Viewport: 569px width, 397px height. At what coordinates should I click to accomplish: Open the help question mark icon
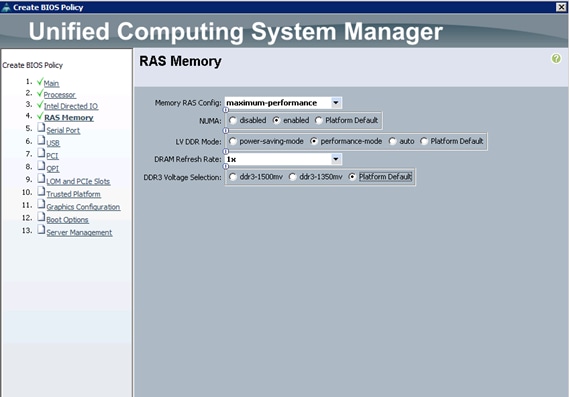(556, 58)
